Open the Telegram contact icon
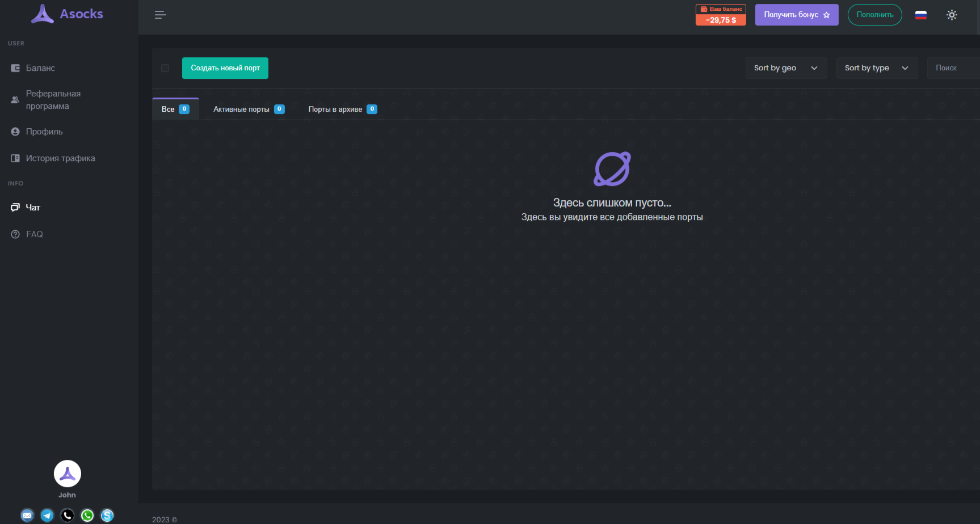Screen dimensions: 980x524 coord(47,515)
